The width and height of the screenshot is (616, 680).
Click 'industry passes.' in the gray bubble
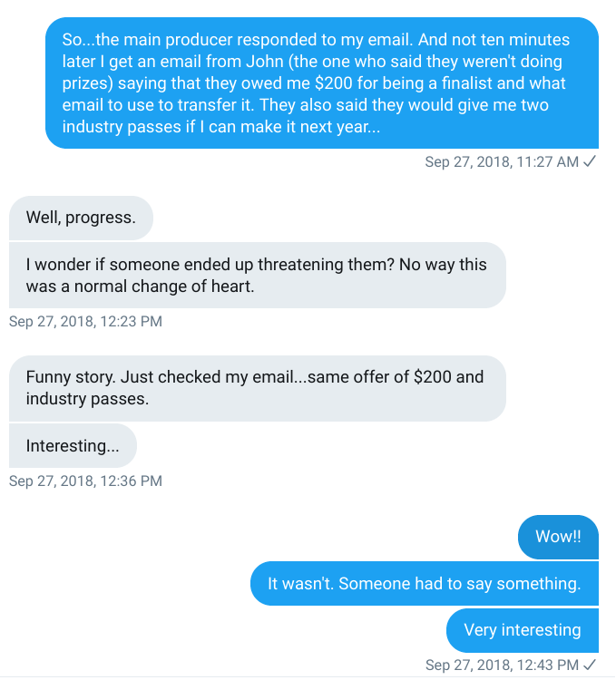[87, 399]
